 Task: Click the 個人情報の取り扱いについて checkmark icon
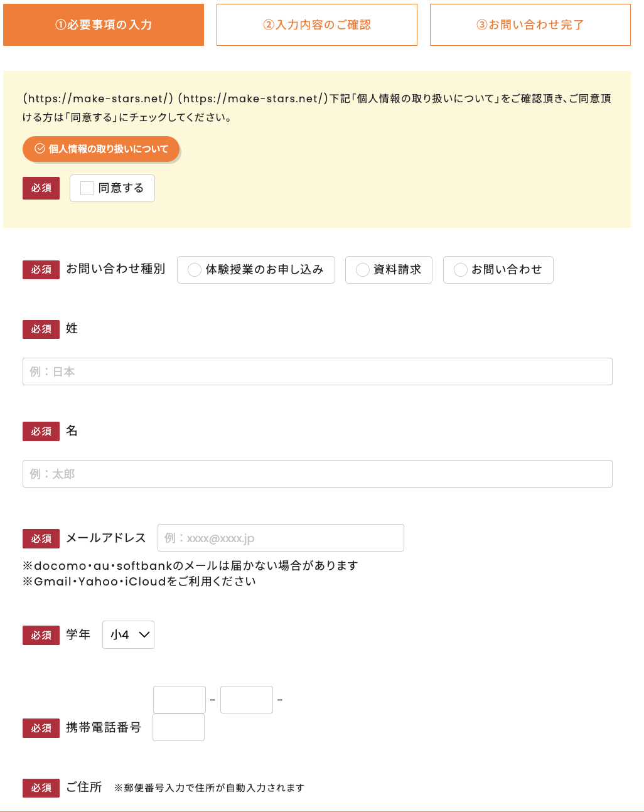40,149
